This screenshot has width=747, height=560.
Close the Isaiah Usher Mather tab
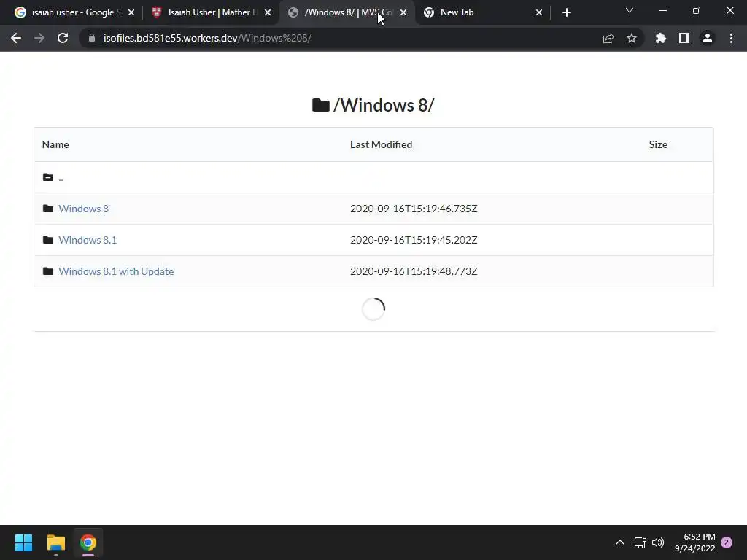coord(267,12)
